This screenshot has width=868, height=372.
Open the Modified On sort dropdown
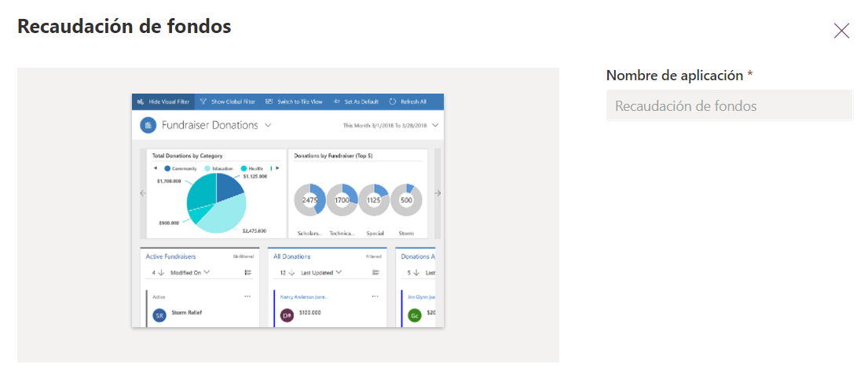(x=207, y=272)
